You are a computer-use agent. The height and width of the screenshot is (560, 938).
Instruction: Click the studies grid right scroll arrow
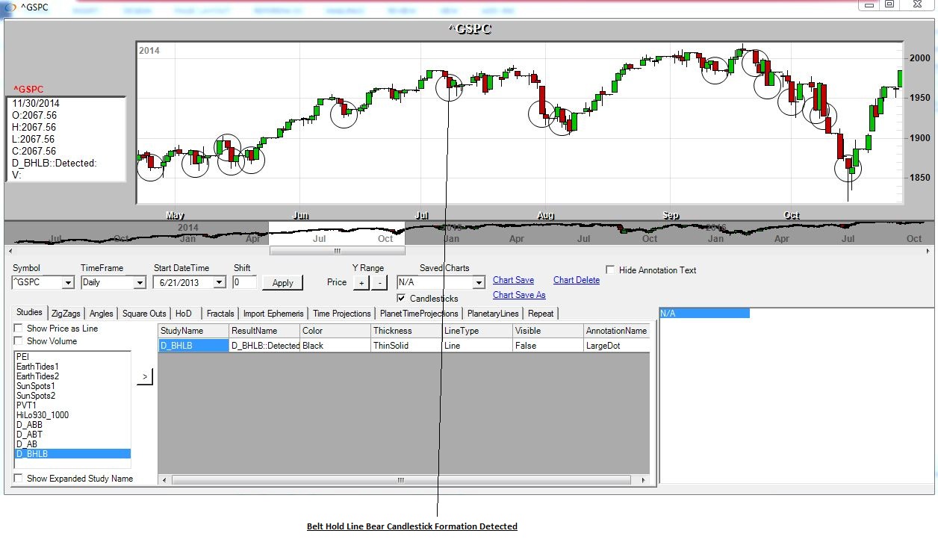(645, 481)
